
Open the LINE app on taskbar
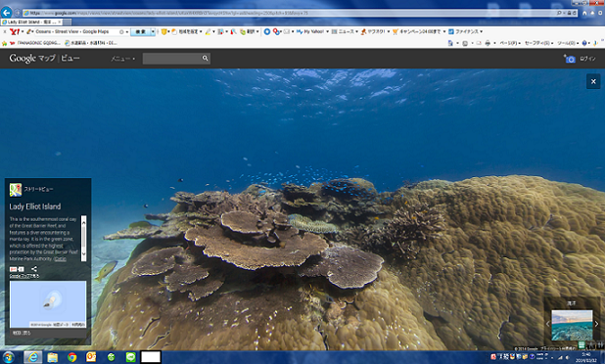pyautogui.click(x=131, y=357)
